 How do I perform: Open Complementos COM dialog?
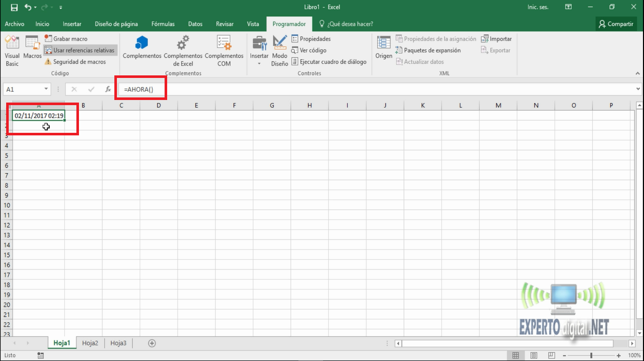(x=224, y=51)
